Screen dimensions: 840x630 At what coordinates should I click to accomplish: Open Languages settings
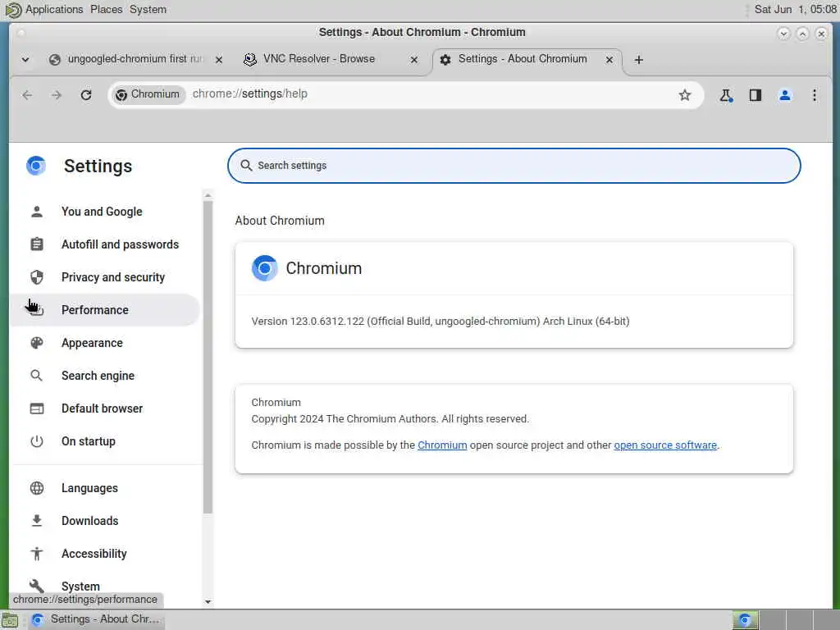[104, 488]
